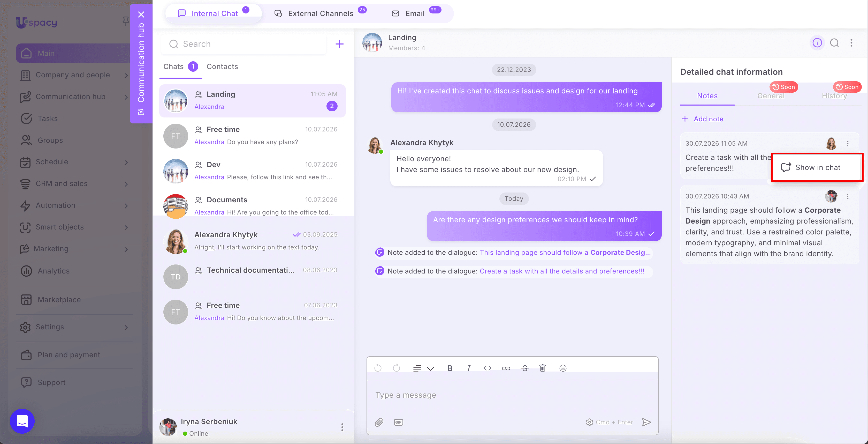
Task: Expand CRM and sales section
Action: point(126,184)
